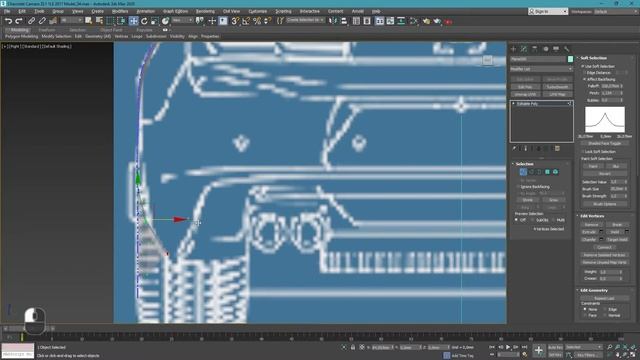Select Preview Selection SubObj radio button
Screen dimensions: 640x360
point(533,220)
